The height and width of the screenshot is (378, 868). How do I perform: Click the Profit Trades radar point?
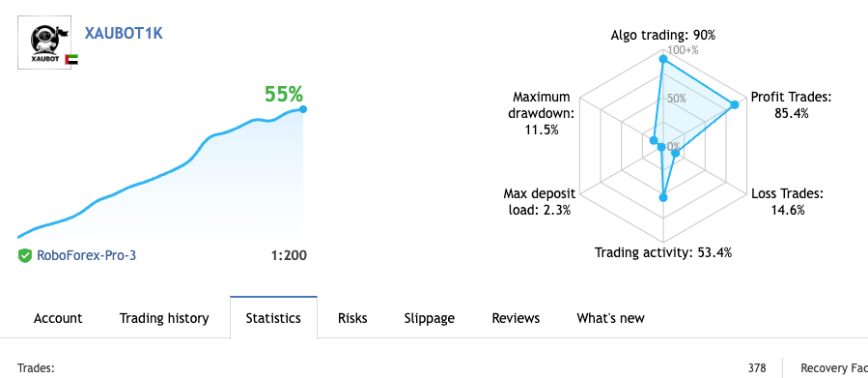(735, 104)
